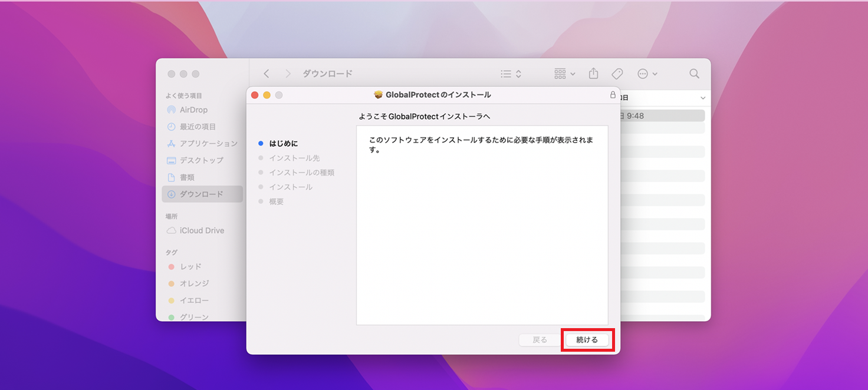Screen dimensions: 868x390
Task: Click Finder search magnifier icon
Action: coord(695,74)
